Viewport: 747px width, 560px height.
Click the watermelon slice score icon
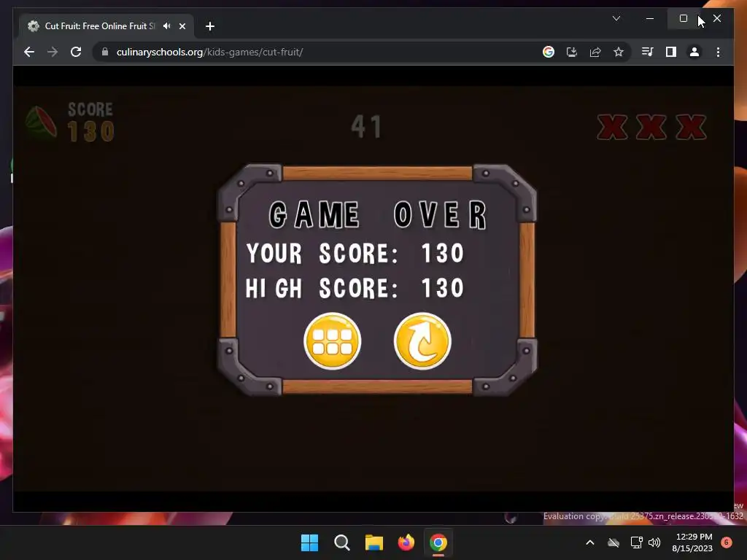tap(42, 122)
